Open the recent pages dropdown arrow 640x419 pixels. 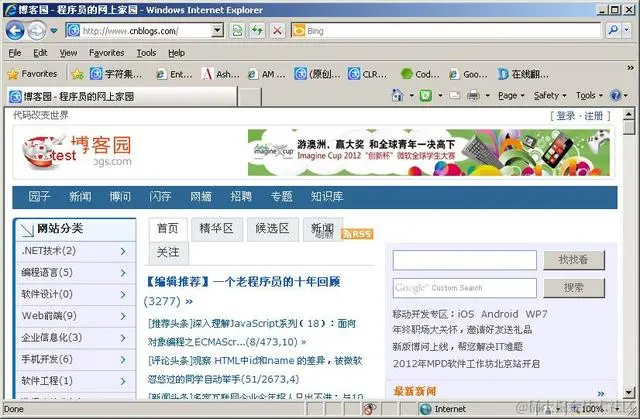[x=54, y=31]
